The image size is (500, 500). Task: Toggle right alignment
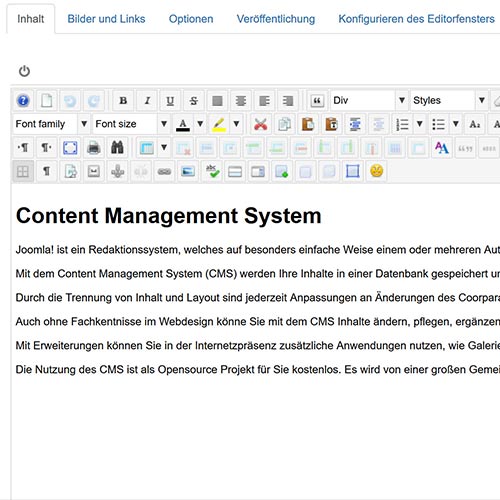click(288, 100)
